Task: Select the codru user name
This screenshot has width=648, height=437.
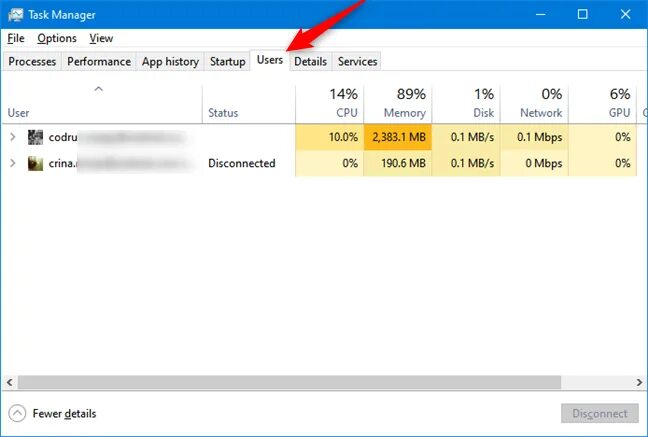Action: pos(63,137)
